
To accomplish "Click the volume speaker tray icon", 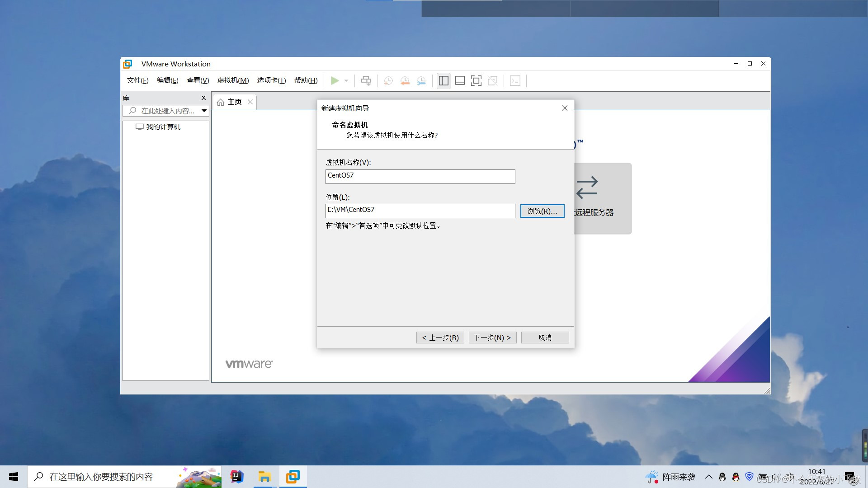I will click(x=776, y=477).
